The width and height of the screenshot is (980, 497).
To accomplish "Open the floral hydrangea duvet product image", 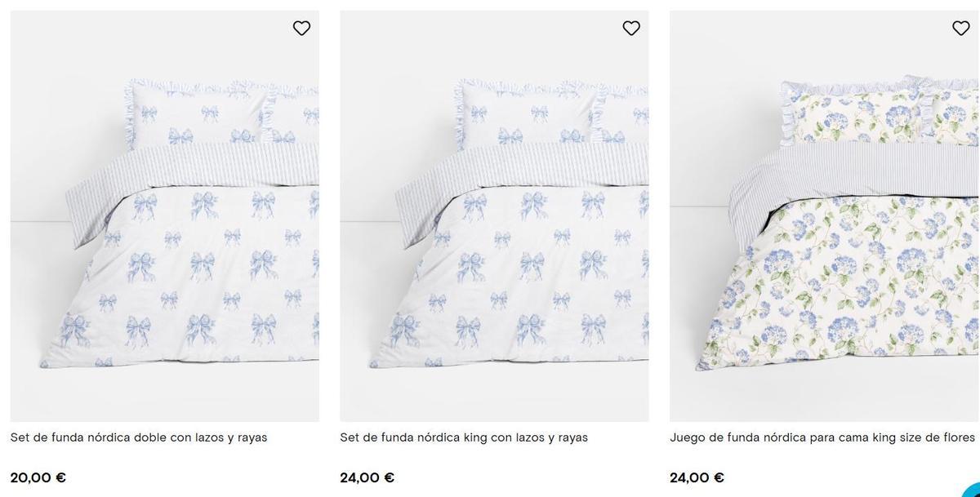I will (x=823, y=245).
